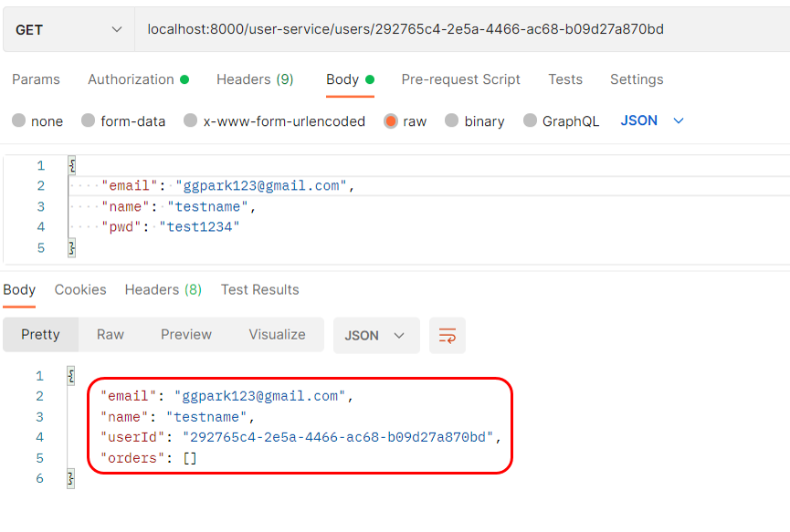Click opening brace on request line 1

point(72,165)
